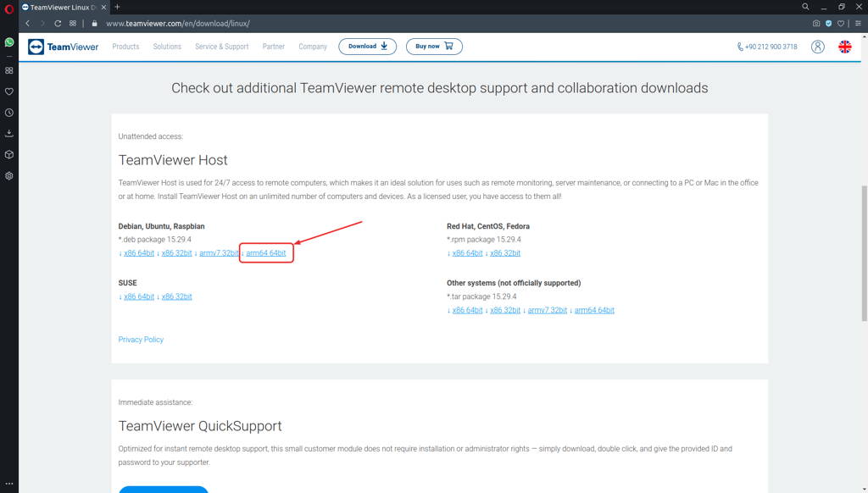Open the Opera main menu logo
The height and width of the screenshot is (493, 868).
click(x=8, y=8)
